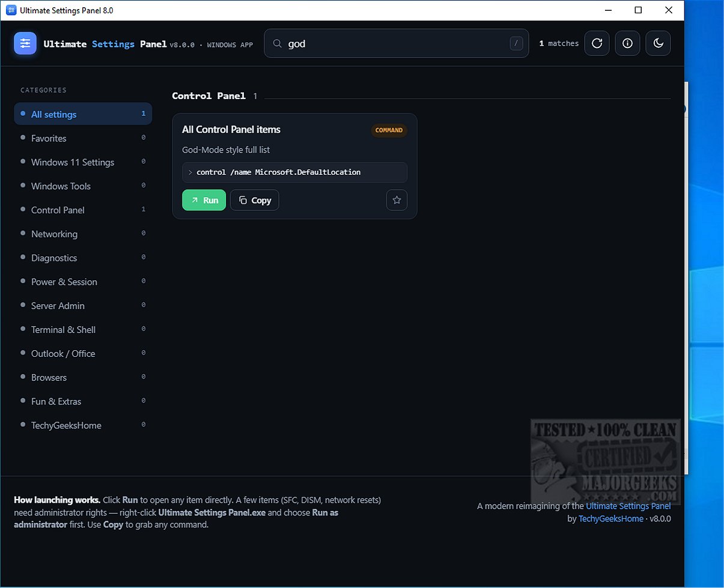Run All Control Panel items command
Screen dimensions: 724x588
point(204,200)
